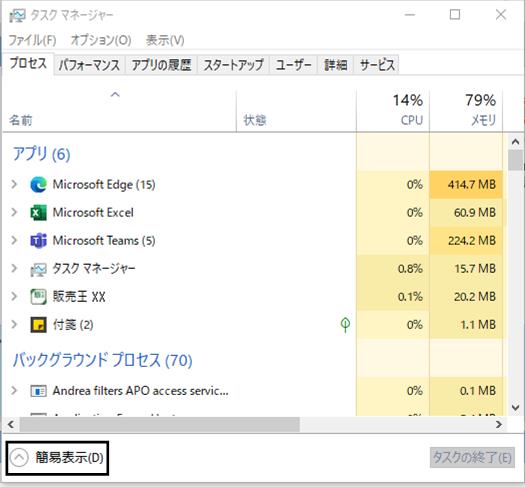Screen dimensions: 525x487
Task: Maximize the Task Manager window
Action: [455, 15]
